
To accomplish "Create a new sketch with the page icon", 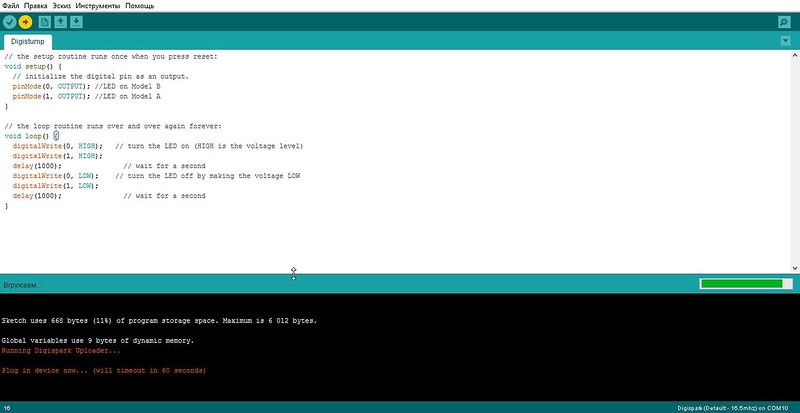I will 45,22.
